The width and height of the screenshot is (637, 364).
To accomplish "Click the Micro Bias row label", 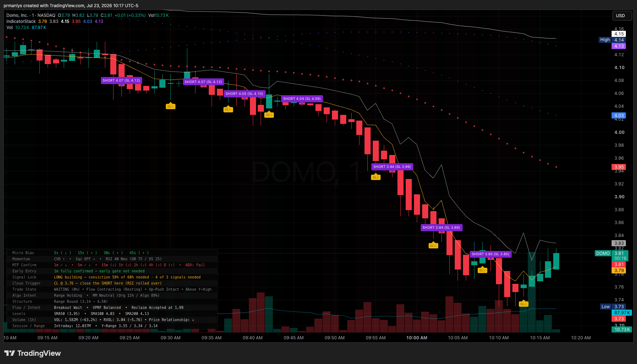I will 23,253.
